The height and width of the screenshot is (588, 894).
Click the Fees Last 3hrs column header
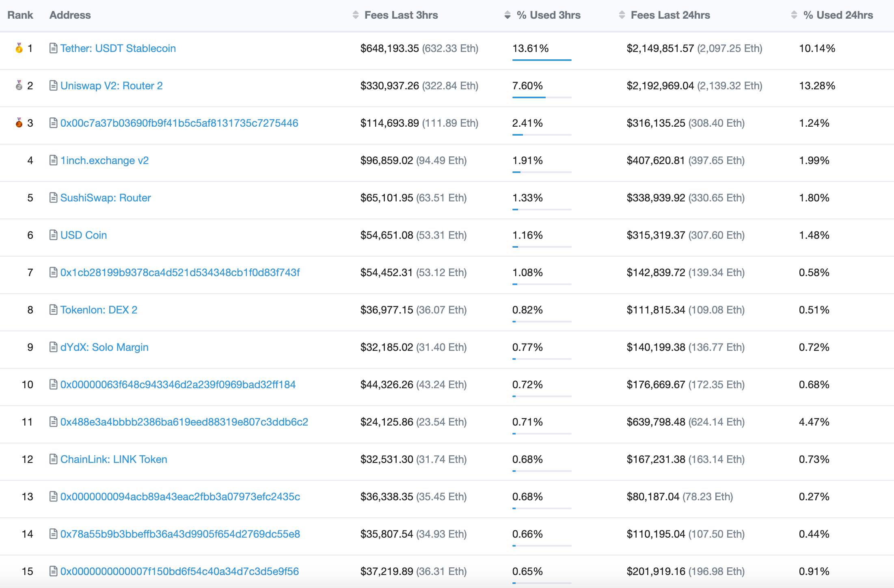pyautogui.click(x=401, y=15)
